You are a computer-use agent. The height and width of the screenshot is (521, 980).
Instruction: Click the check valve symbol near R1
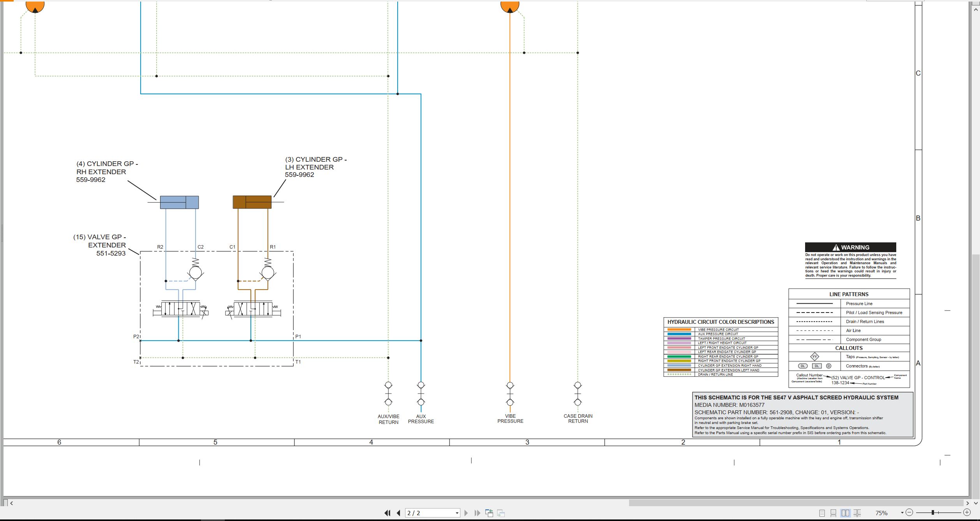(x=268, y=270)
